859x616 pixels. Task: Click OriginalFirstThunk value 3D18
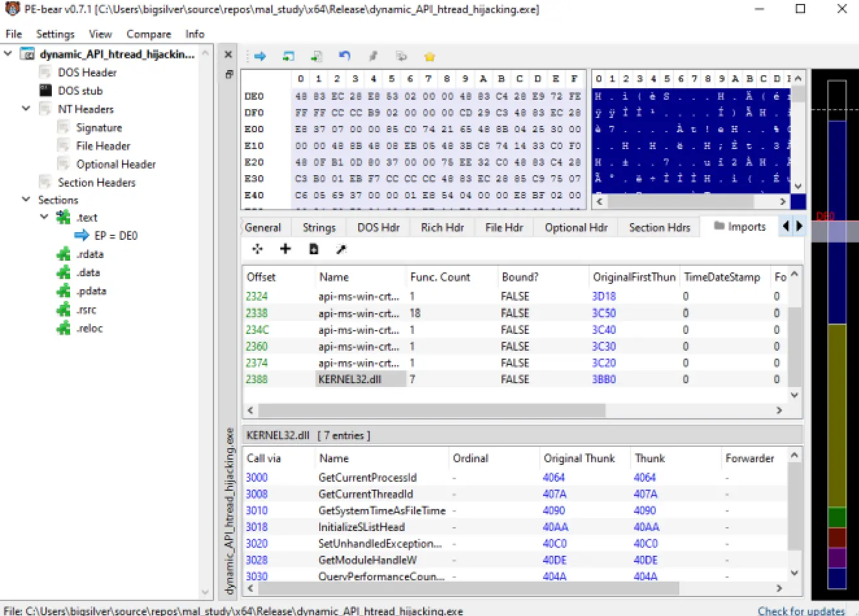coord(603,296)
